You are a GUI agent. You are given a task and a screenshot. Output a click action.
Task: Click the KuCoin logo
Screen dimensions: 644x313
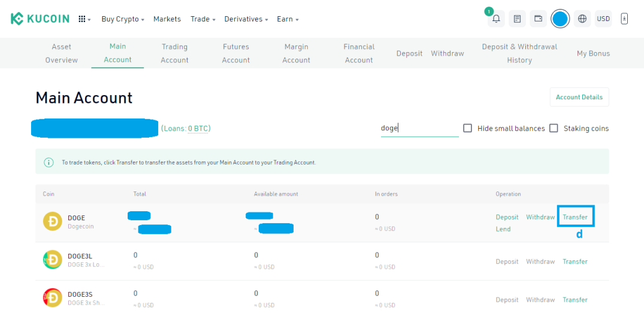(40, 19)
